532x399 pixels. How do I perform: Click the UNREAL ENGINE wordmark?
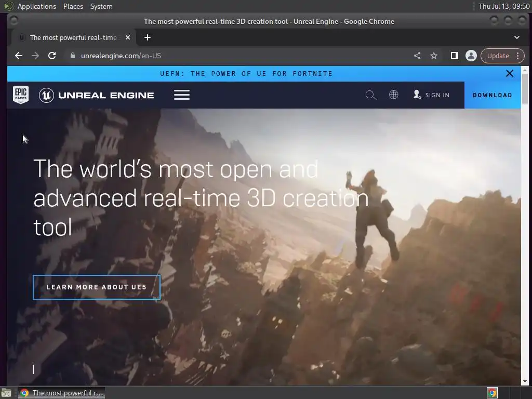tap(106, 96)
